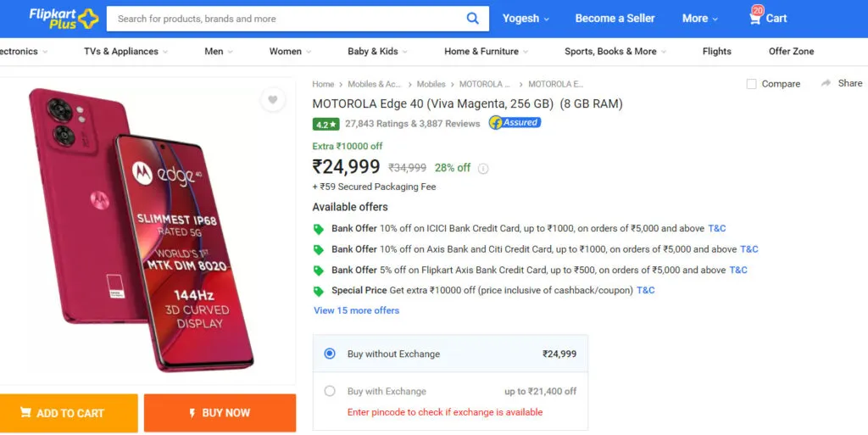Click the Share arrow icon
The height and width of the screenshot is (435, 868).
pos(826,83)
